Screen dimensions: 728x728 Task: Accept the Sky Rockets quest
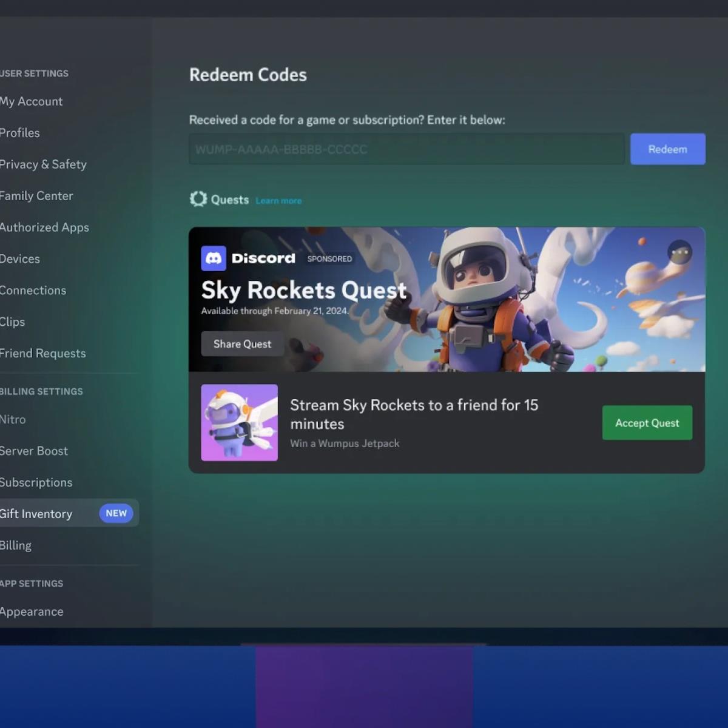click(647, 423)
